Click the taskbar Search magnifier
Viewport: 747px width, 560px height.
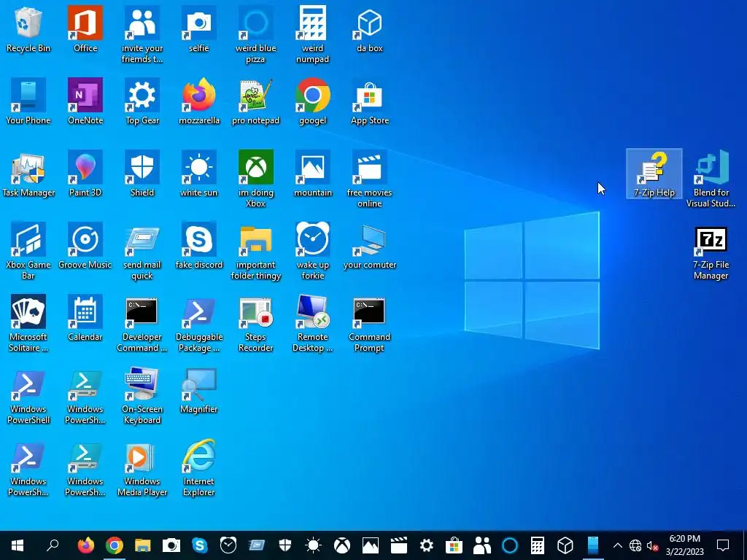click(x=53, y=545)
